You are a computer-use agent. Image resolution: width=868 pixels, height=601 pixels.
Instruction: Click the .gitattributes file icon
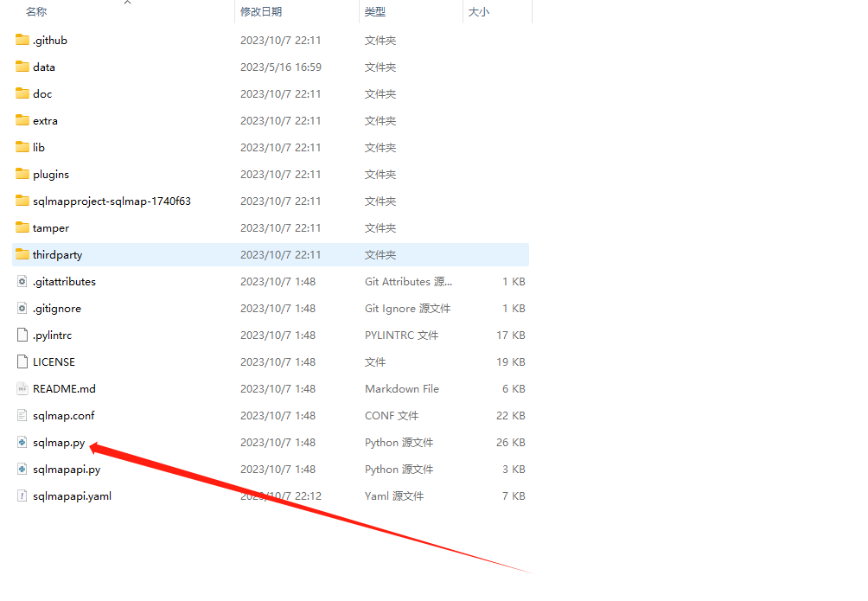tap(22, 281)
